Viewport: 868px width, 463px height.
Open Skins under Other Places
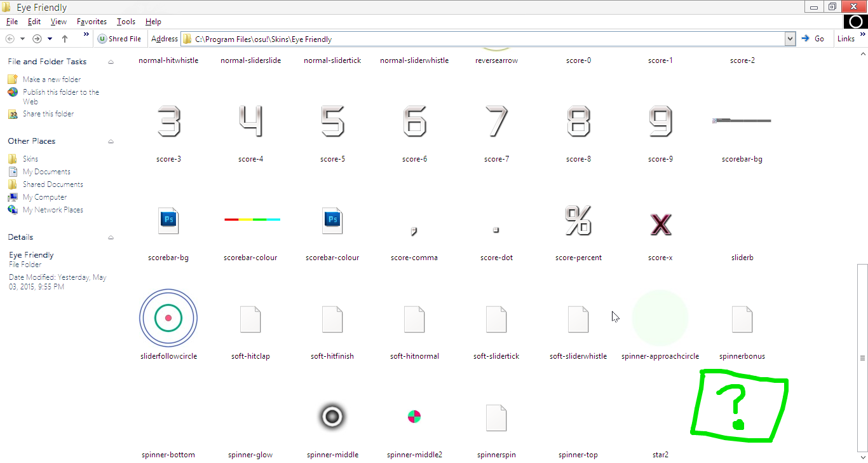pyautogui.click(x=31, y=159)
